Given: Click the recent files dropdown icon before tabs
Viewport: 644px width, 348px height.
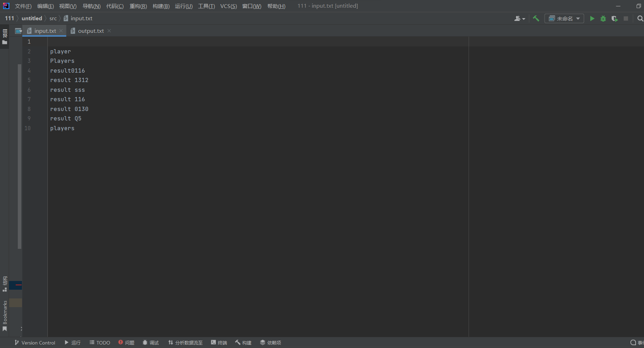Looking at the screenshot, I should click(x=18, y=31).
